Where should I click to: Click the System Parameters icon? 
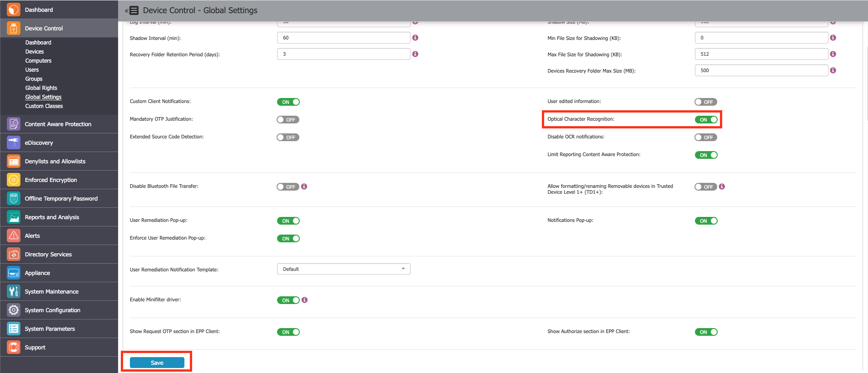(x=14, y=329)
